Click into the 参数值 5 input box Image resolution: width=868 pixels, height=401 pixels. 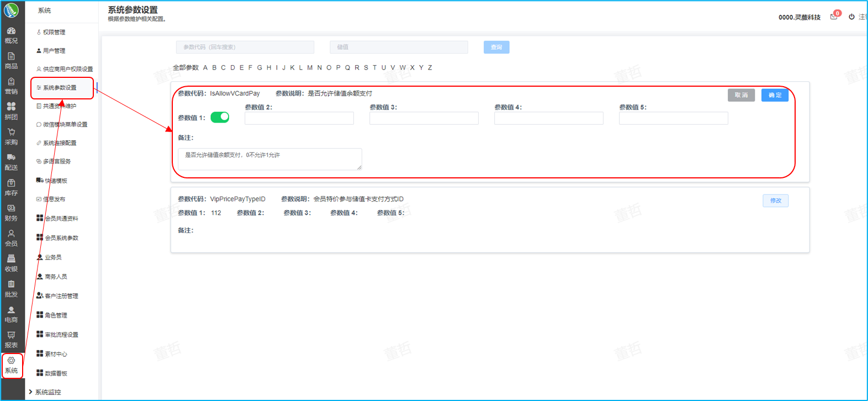point(674,118)
